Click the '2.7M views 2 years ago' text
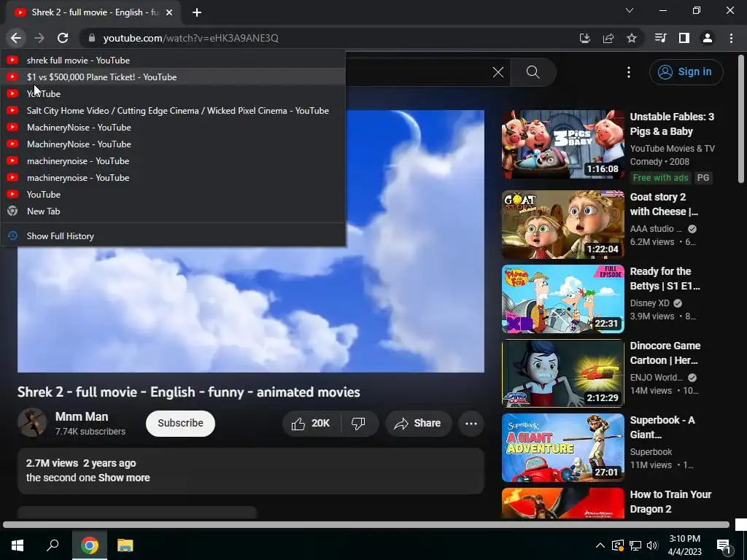The height and width of the screenshot is (560, 747). click(81, 463)
